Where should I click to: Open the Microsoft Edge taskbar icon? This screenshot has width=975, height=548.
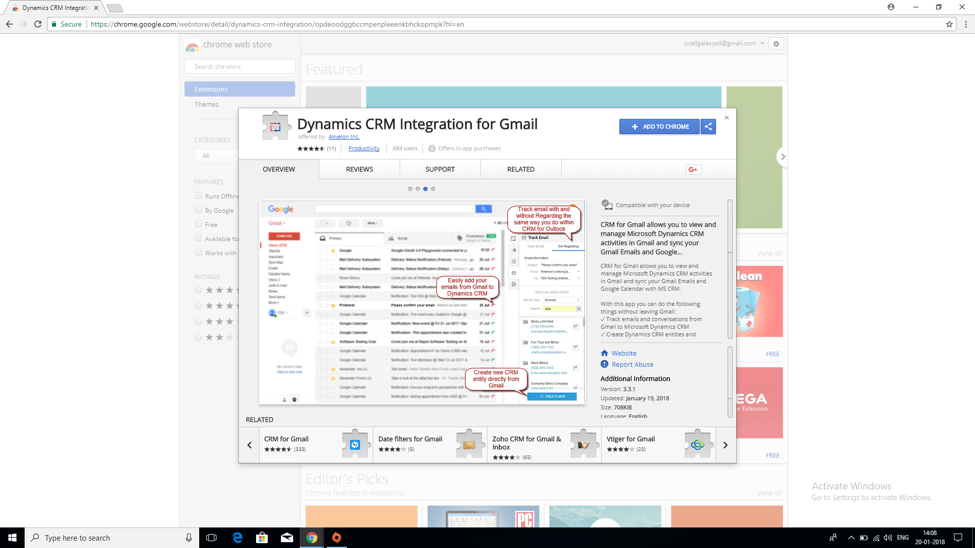click(237, 538)
